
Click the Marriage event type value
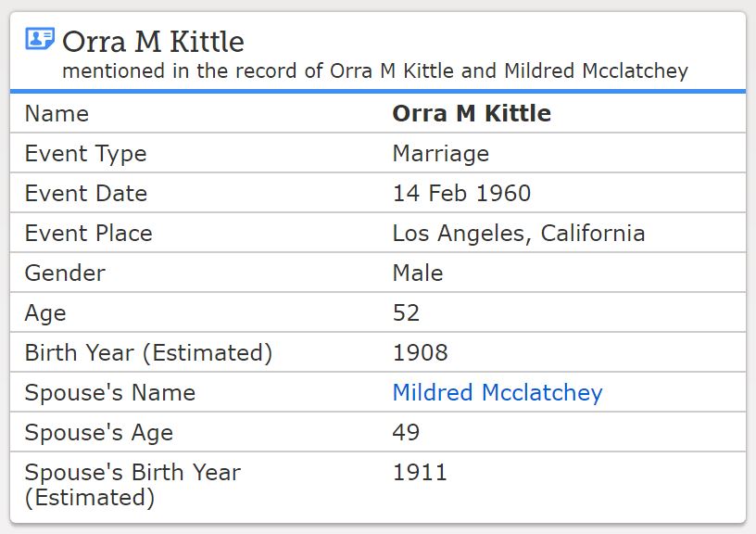(x=440, y=153)
